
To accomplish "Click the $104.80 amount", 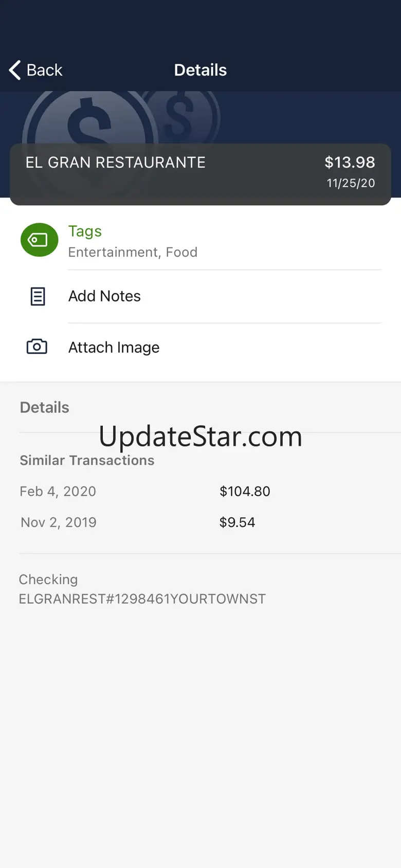I will (245, 492).
